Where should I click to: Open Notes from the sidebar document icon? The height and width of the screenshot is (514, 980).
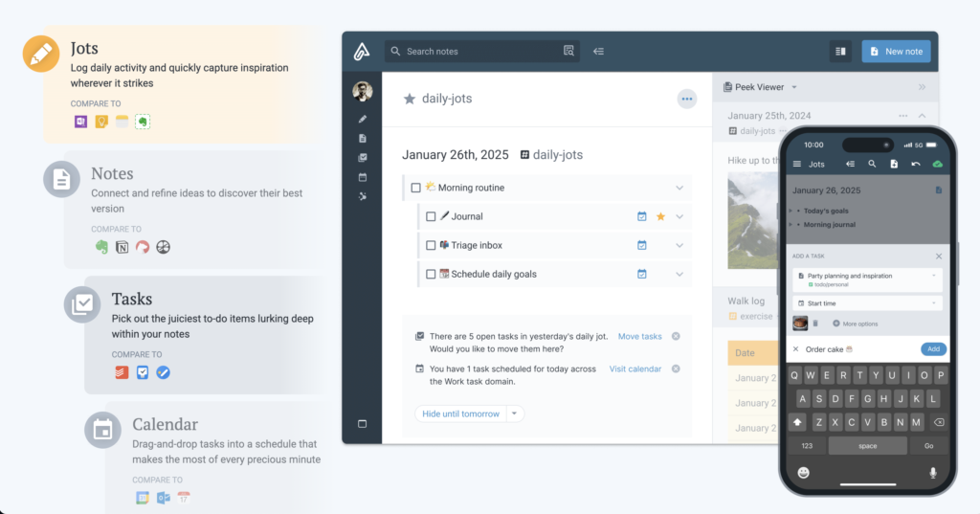[362, 138]
